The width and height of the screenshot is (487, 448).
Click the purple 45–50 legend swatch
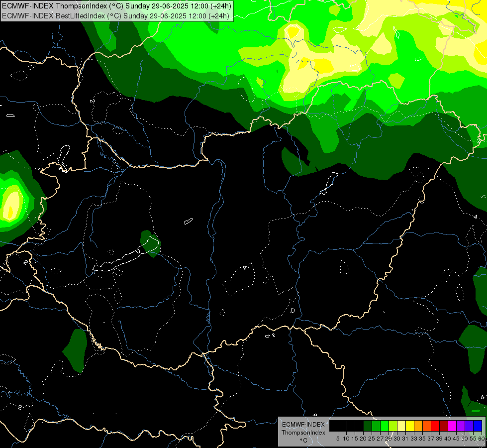coord(461,426)
